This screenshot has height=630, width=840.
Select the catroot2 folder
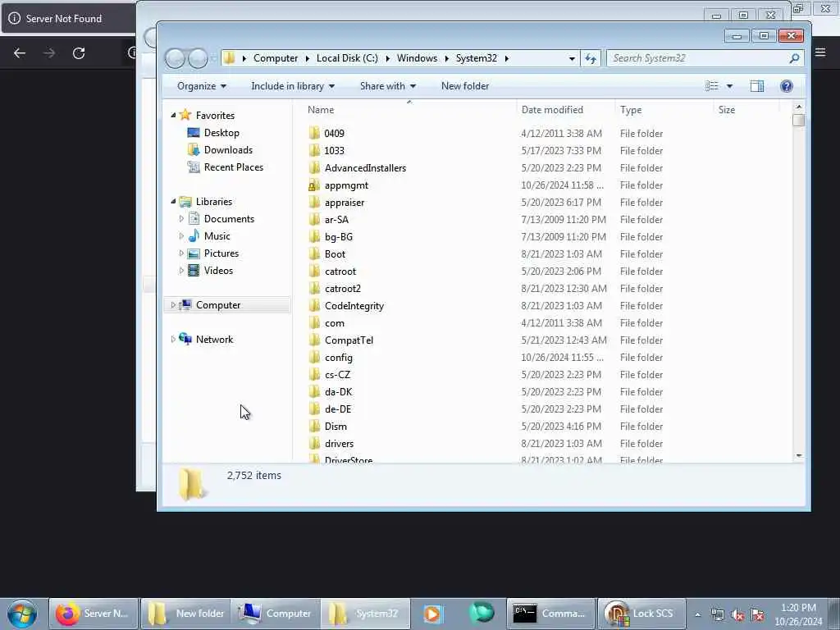pos(343,289)
